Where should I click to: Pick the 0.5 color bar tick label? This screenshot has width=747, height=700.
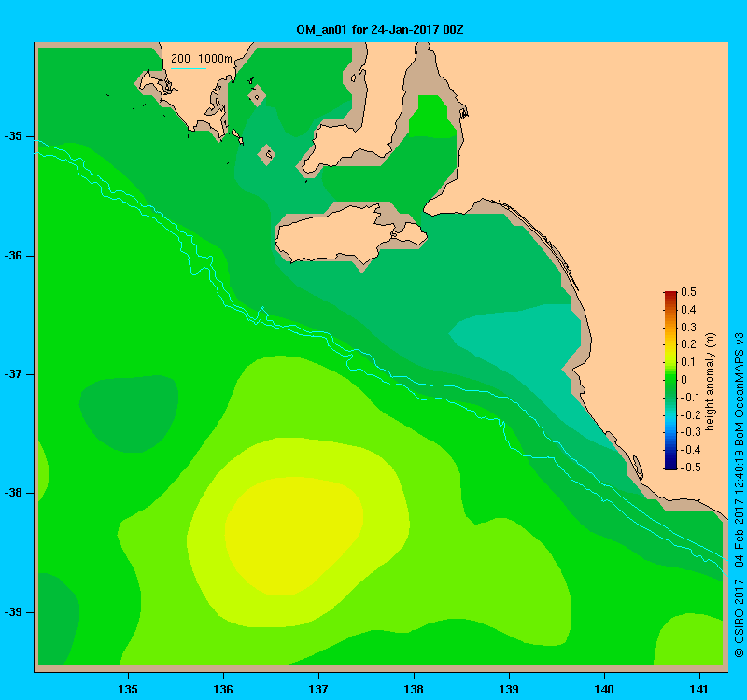click(688, 292)
